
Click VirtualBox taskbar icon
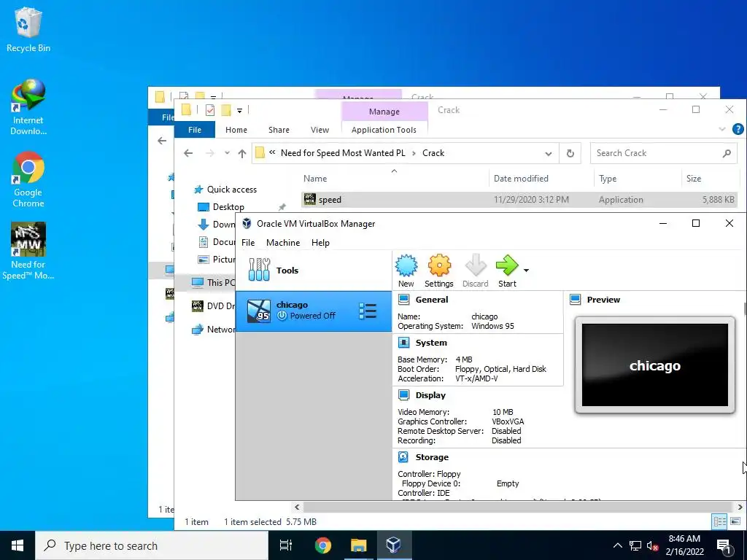[393, 545]
